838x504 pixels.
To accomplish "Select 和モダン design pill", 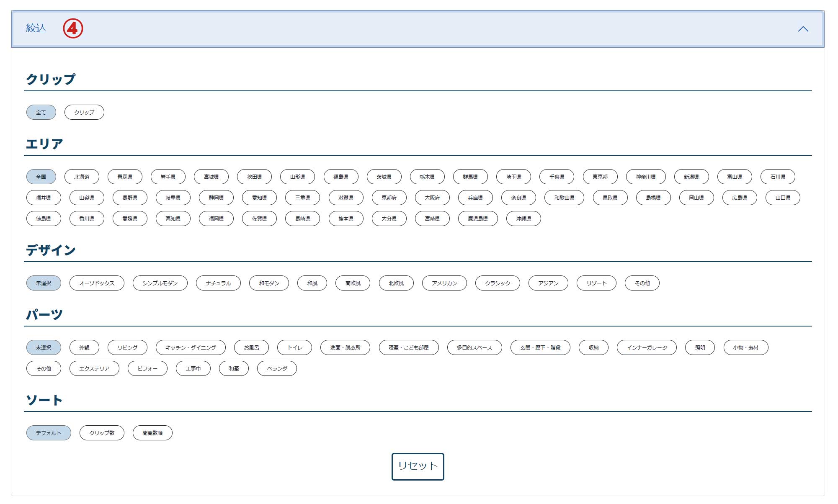I will point(269,283).
